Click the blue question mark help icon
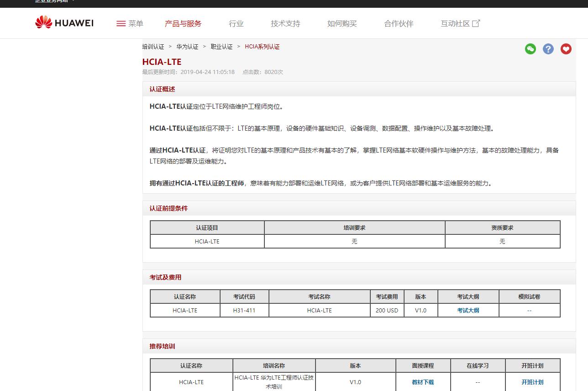The height and width of the screenshot is (391, 588). [548, 49]
